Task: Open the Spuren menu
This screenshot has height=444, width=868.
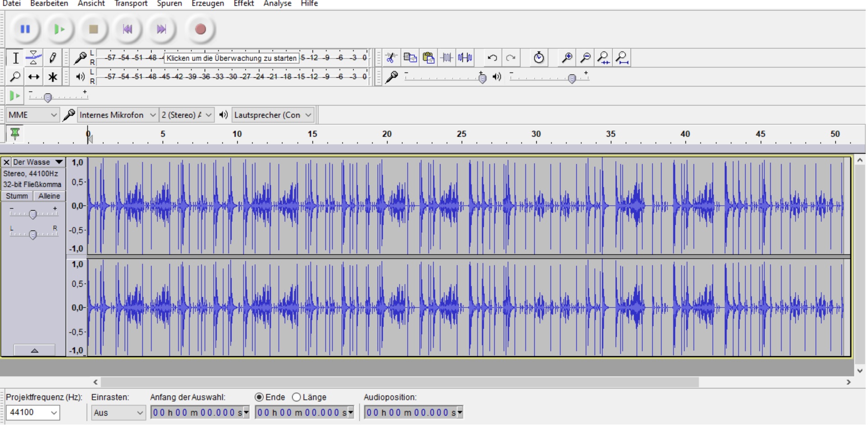Action: click(x=169, y=4)
